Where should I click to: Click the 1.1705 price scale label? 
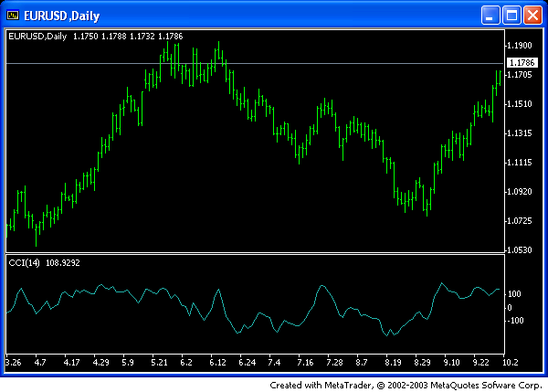[520, 75]
